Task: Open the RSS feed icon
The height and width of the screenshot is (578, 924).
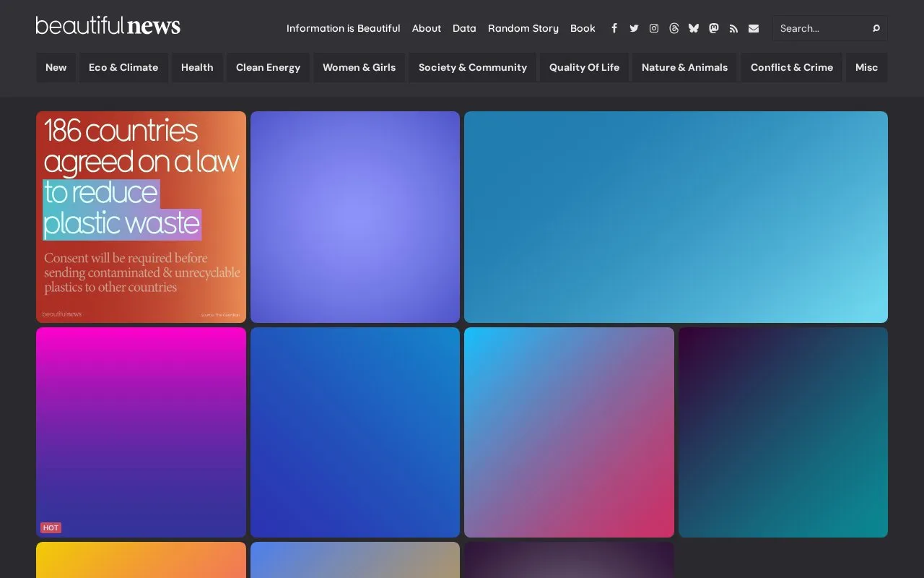Action: click(x=733, y=28)
